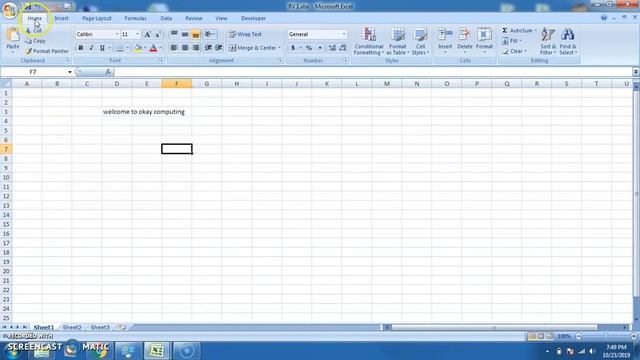Align text left

point(174,48)
